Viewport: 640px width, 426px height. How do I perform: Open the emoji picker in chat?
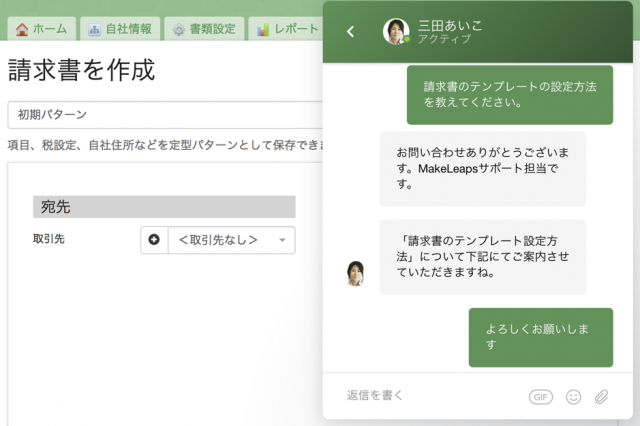pos(573,397)
